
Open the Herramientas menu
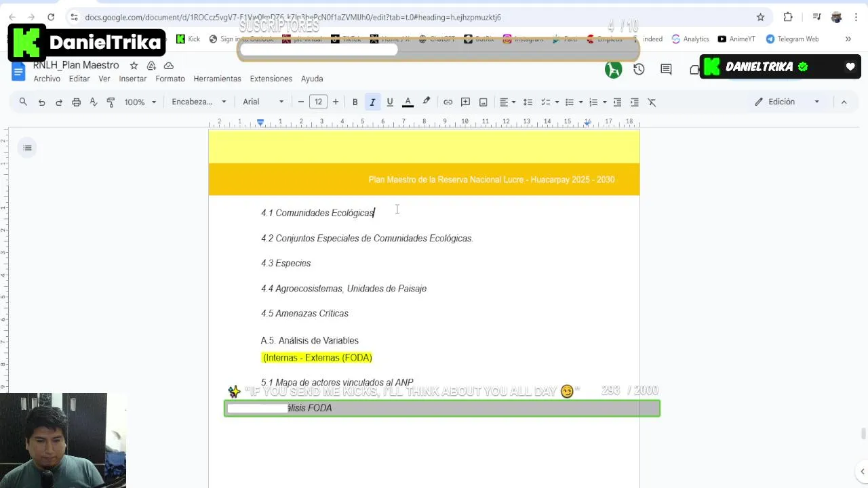tap(217, 79)
